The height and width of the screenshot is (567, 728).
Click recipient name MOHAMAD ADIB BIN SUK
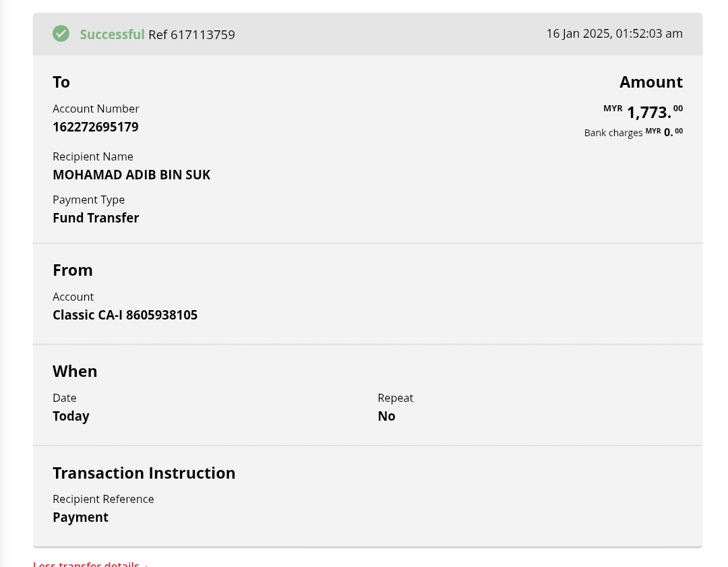coord(131,175)
